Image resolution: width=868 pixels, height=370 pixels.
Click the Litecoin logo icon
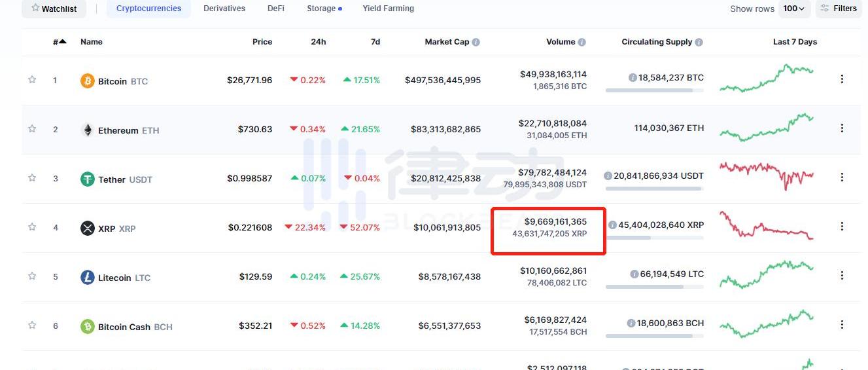(x=87, y=278)
